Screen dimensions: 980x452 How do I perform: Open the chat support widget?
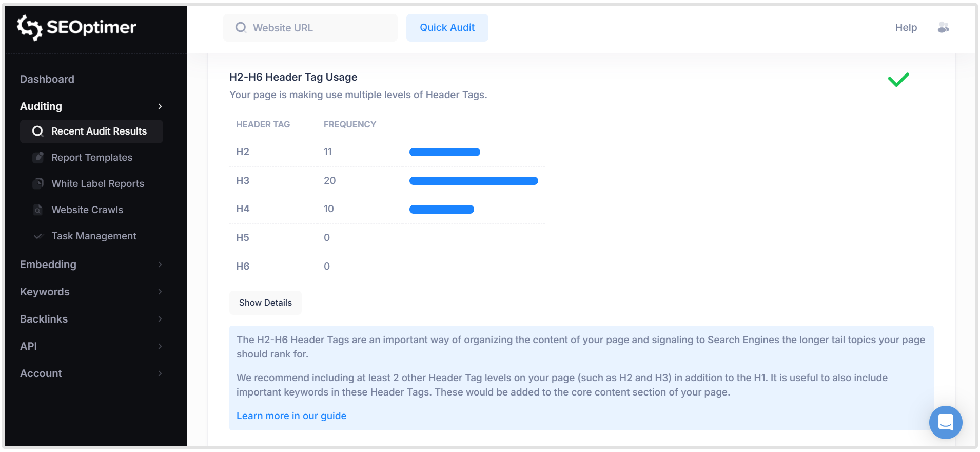(945, 422)
